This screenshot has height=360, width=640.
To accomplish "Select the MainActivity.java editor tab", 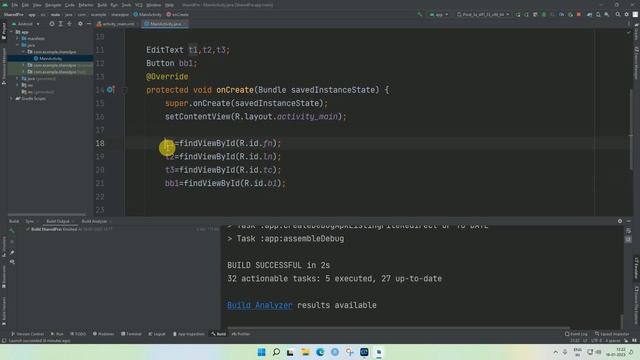I will point(165,24).
